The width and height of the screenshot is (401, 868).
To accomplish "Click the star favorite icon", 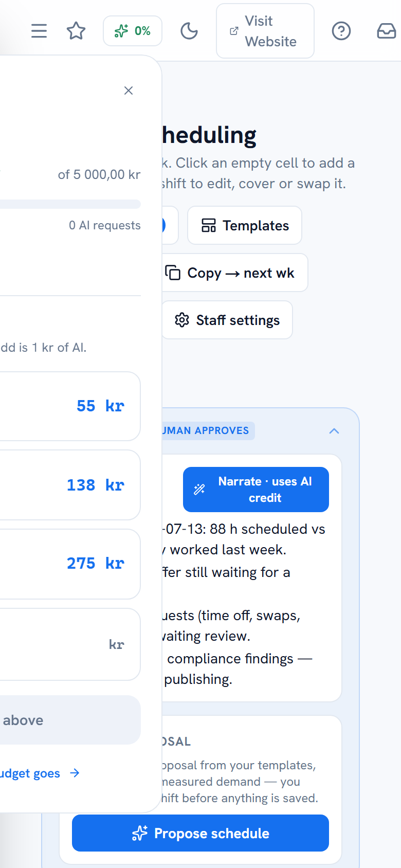I will 76,31.
